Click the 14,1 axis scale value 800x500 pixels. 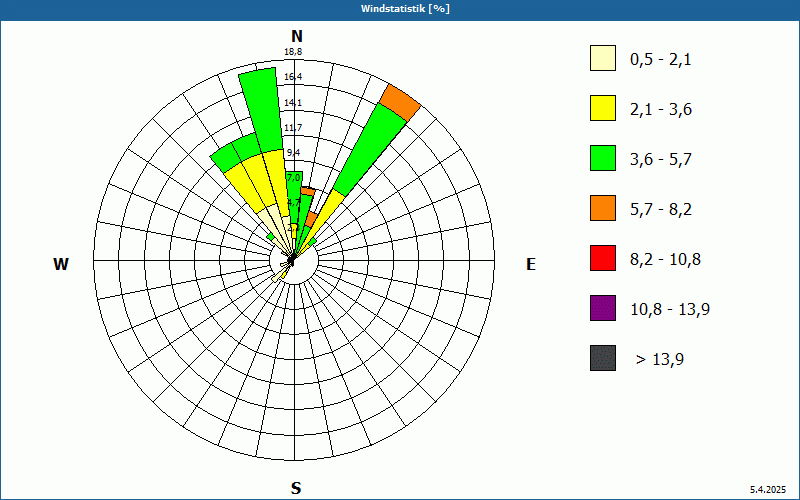pos(293,103)
